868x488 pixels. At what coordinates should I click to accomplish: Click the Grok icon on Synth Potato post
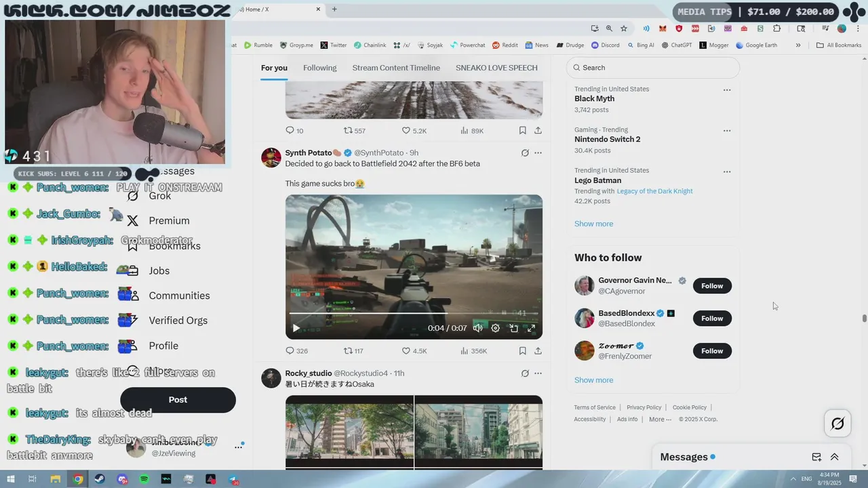(x=525, y=153)
